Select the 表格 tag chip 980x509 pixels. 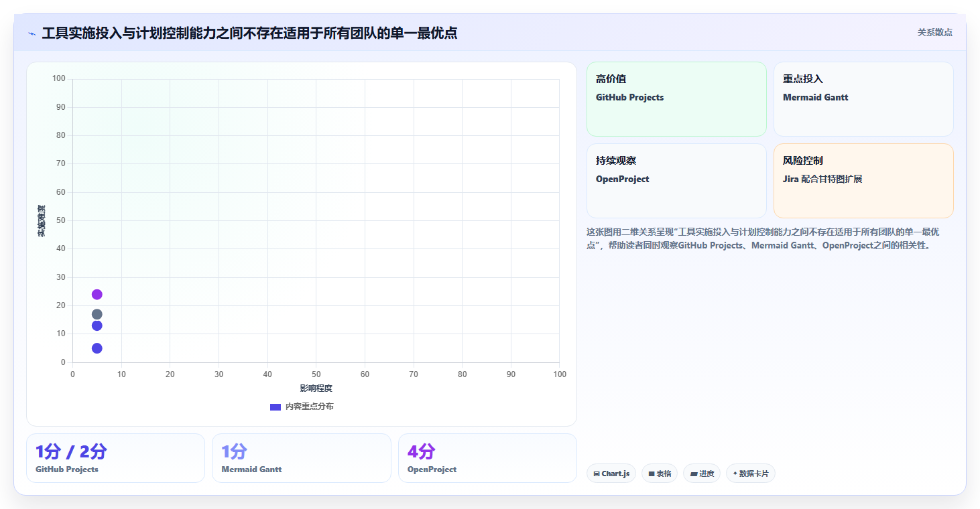[x=660, y=474]
